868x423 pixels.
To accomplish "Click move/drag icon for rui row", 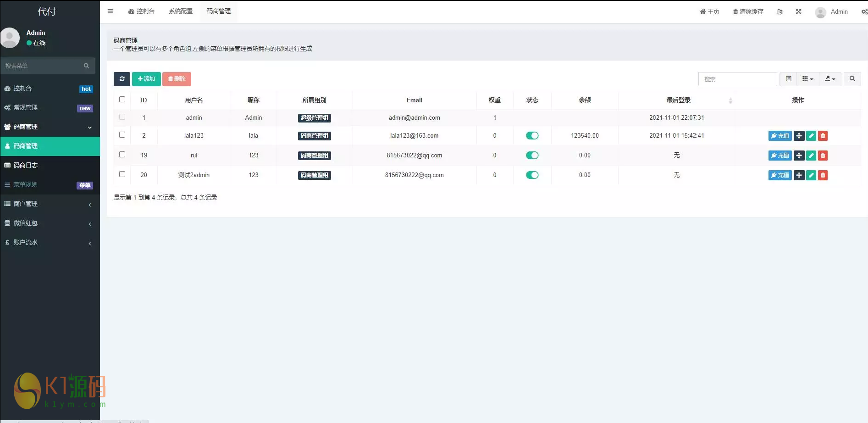I will (799, 156).
